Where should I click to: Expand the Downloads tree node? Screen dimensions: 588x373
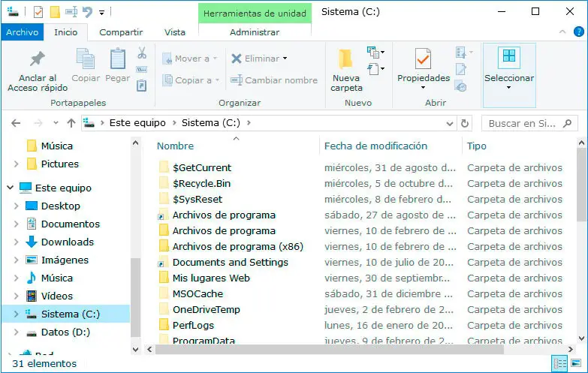[x=16, y=242]
